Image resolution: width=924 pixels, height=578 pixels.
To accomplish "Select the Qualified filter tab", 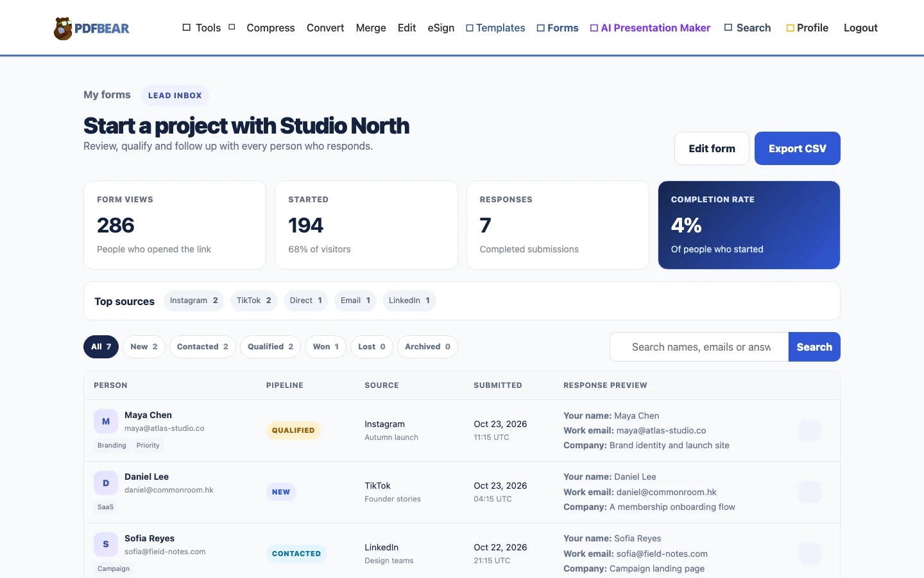I will click(271, 347).
